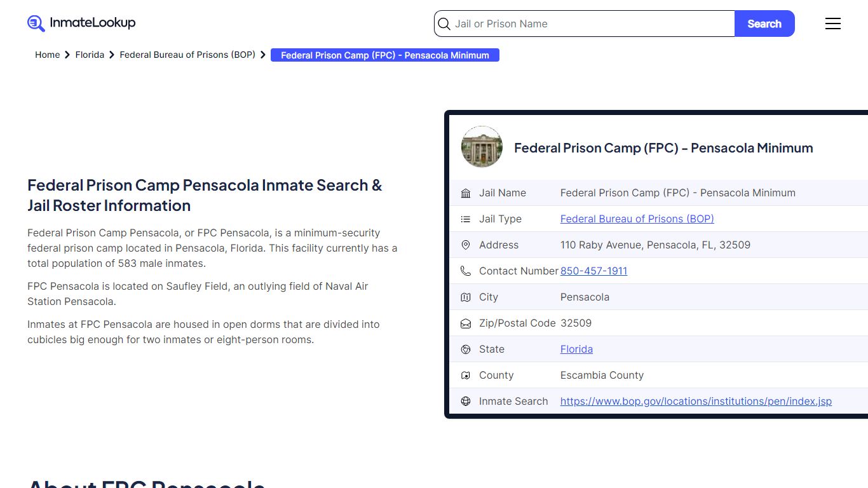Focus the Jail or Prison Name search field
This screenshot has width=868, height=488.
pos(585,24)
